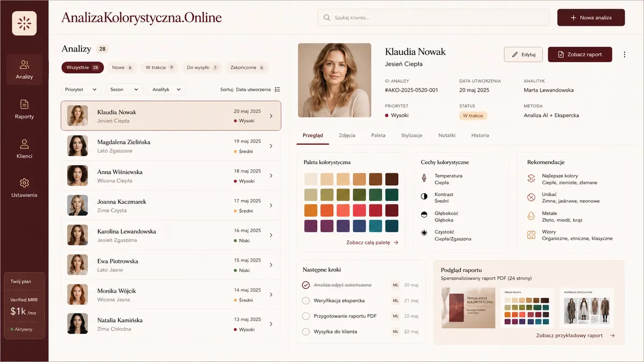Filter by W trakcie analyses
644x362 pixels.
[x=159, y=68]
